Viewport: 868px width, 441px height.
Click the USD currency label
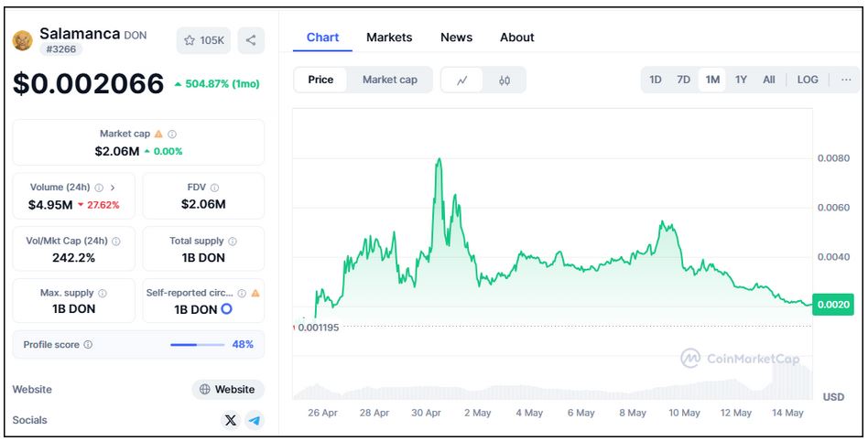834,397
